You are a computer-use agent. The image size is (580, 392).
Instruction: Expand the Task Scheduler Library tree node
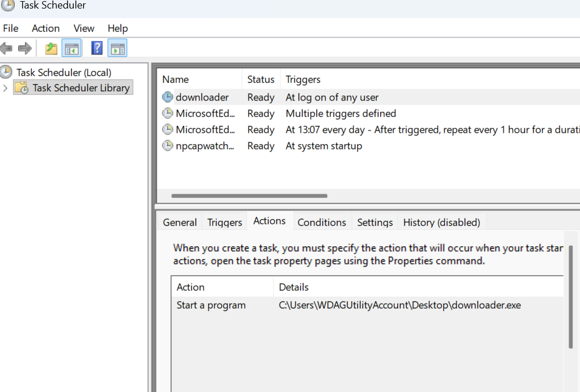5,88
